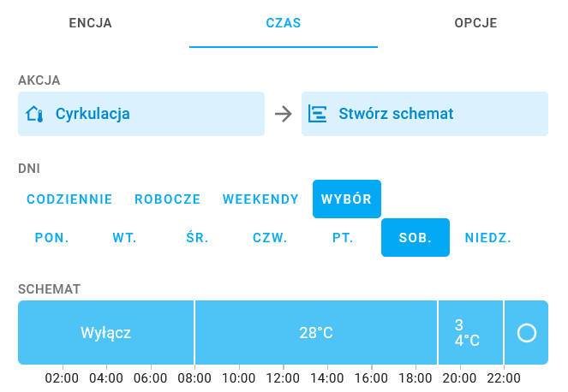Go back to the ENCJA tab

[x=90, y=23]
